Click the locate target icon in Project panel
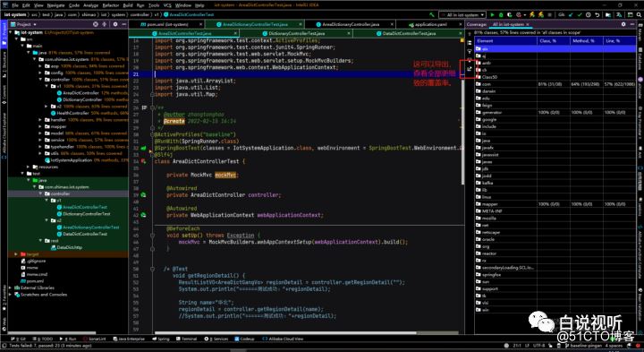644x352 pixels. pyautogui.click(x=96, y=24)
